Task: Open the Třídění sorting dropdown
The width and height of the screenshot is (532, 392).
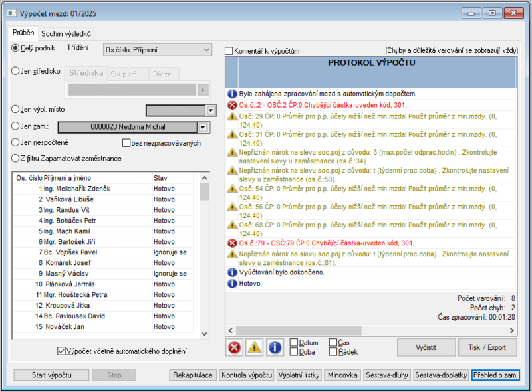Action: pos(158,50)
